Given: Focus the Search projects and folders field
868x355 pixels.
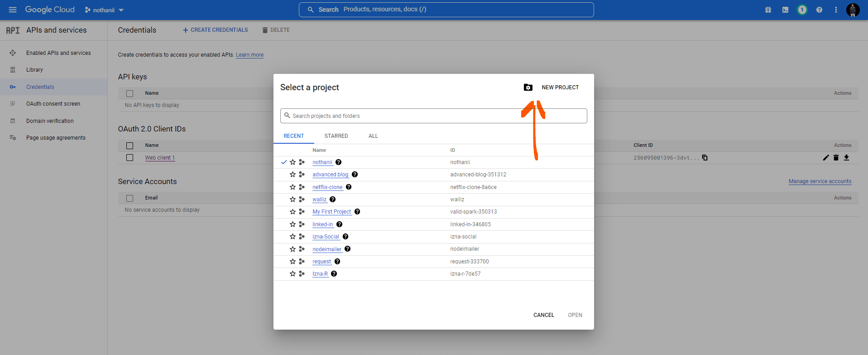Looking at the screenshot, I should click(434, 116).
